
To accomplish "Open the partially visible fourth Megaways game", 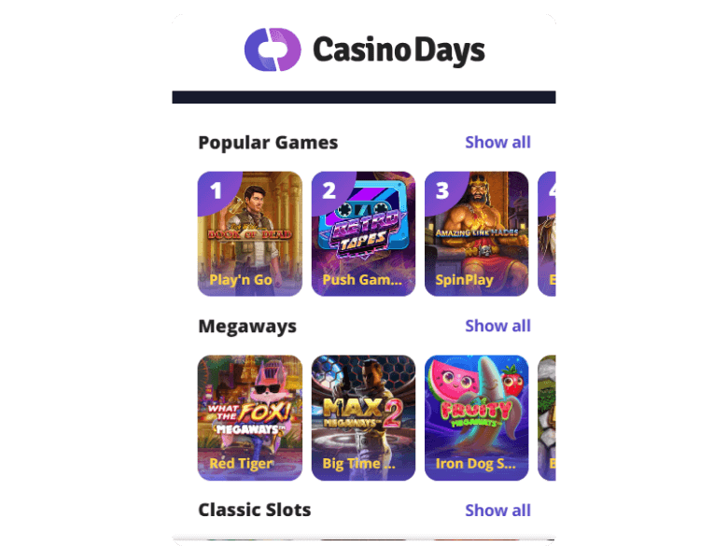I will click(547, 417).
